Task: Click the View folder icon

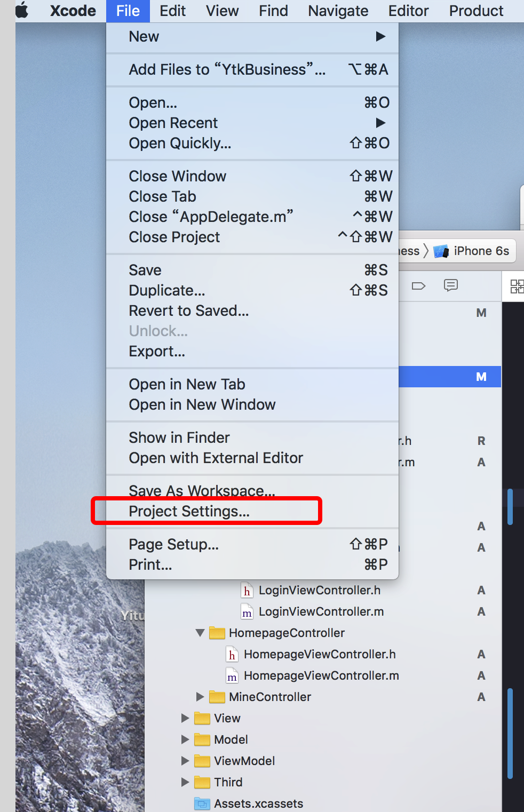Action: coord(202,718)
